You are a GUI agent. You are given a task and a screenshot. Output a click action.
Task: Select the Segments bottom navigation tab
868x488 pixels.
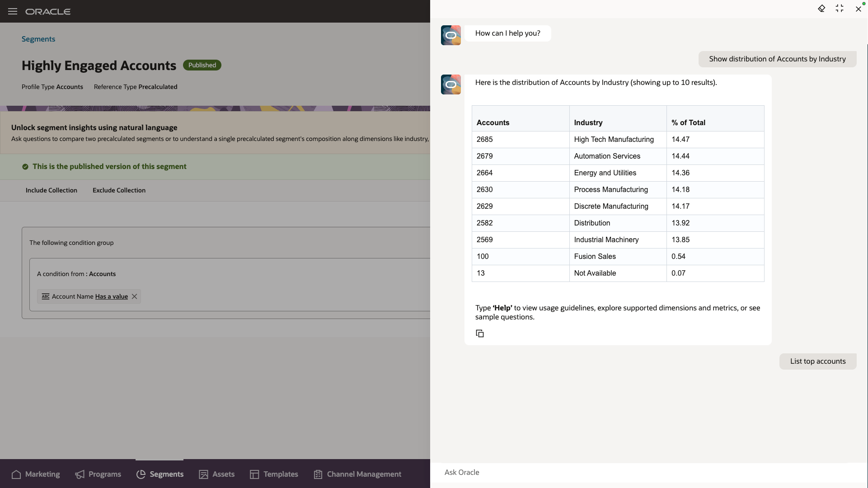(160, 474)
